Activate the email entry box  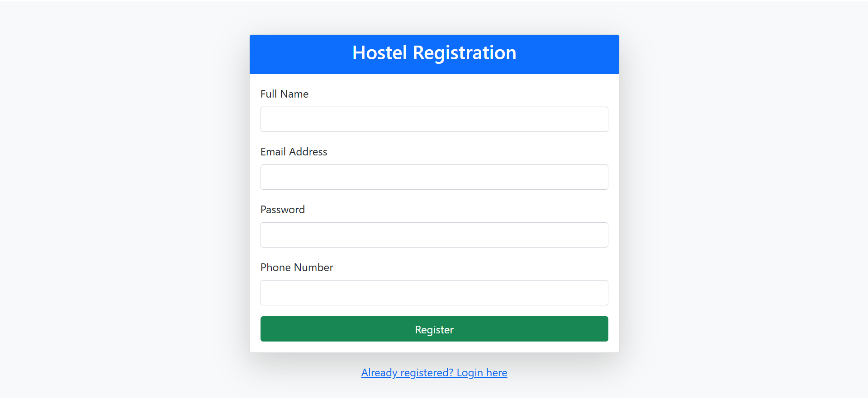434,177
